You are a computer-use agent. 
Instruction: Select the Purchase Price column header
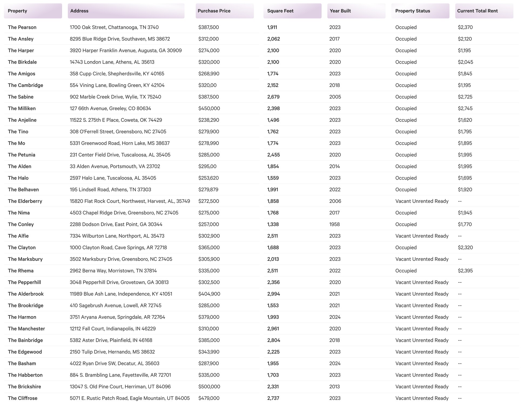click(225, 11)
